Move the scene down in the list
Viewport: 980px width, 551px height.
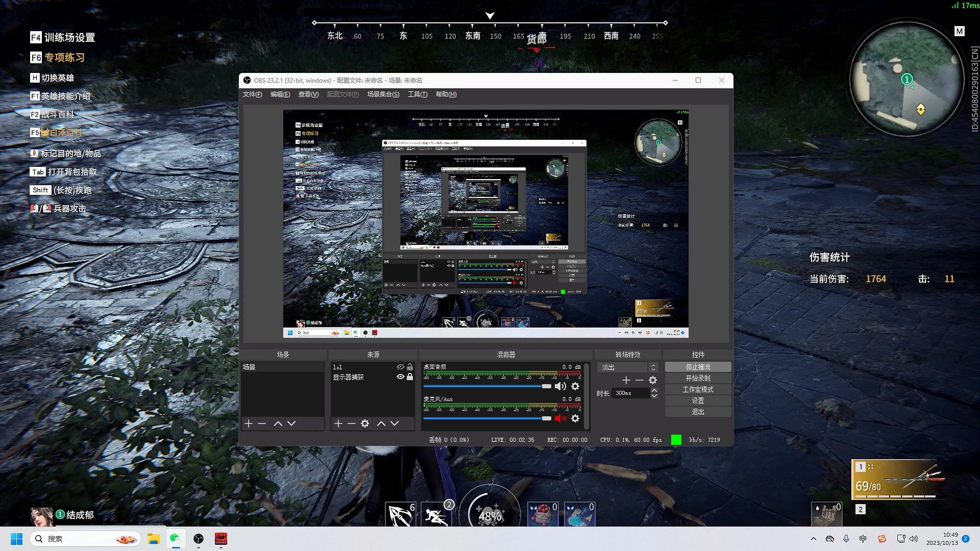(x=291, y=423)
